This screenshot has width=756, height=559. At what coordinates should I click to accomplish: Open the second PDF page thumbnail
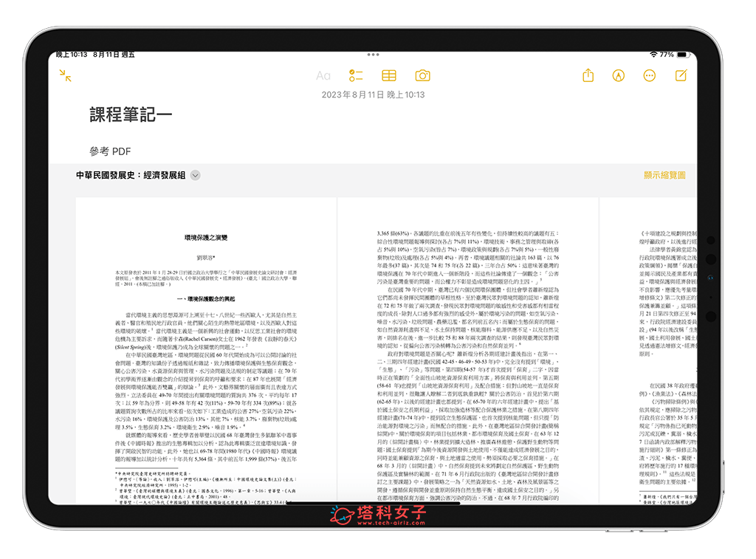(x=467, y=351)
